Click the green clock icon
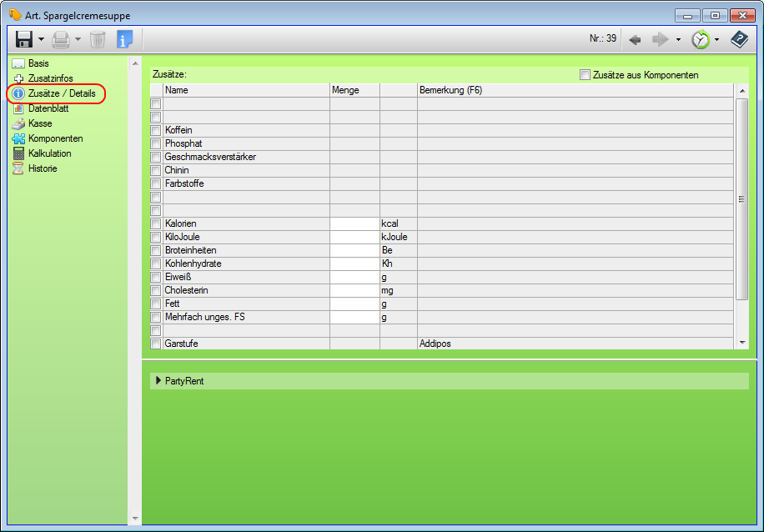 pos(701,39)
